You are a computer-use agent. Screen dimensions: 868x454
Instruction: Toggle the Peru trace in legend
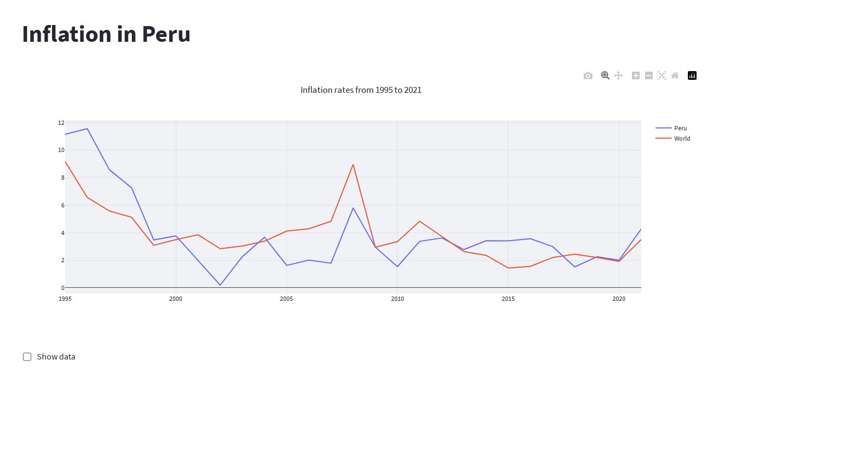pos(672,128)
